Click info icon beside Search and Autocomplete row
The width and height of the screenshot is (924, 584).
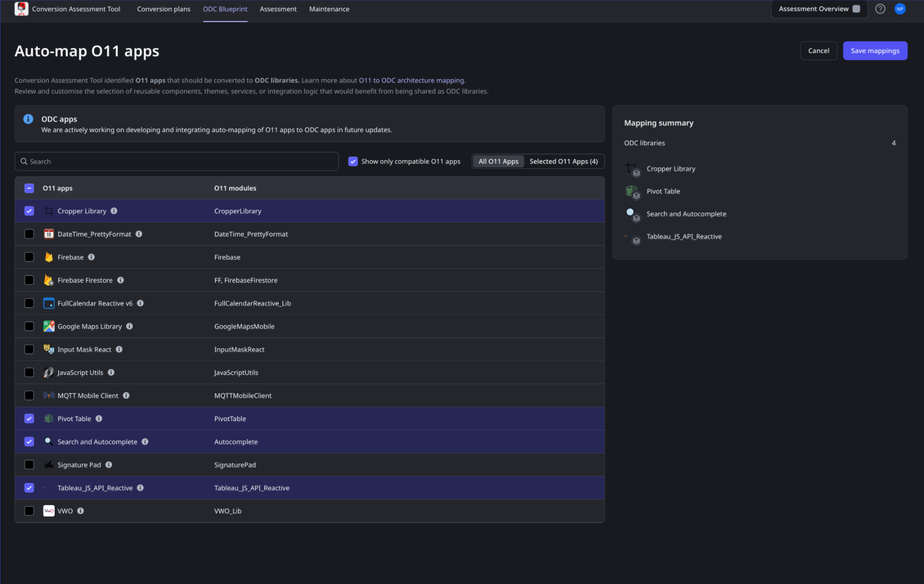[x=145, y=442]
